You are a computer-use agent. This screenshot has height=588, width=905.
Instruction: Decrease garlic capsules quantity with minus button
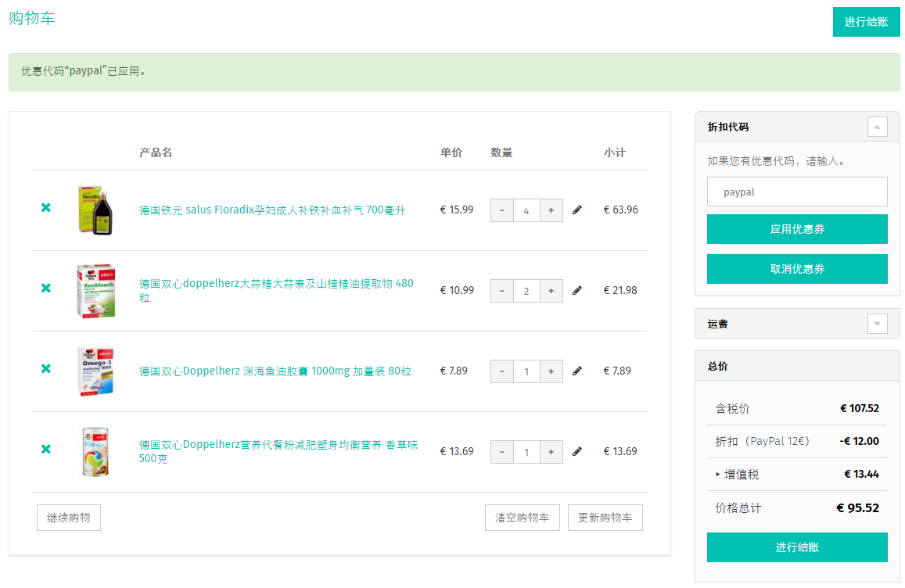501,291
